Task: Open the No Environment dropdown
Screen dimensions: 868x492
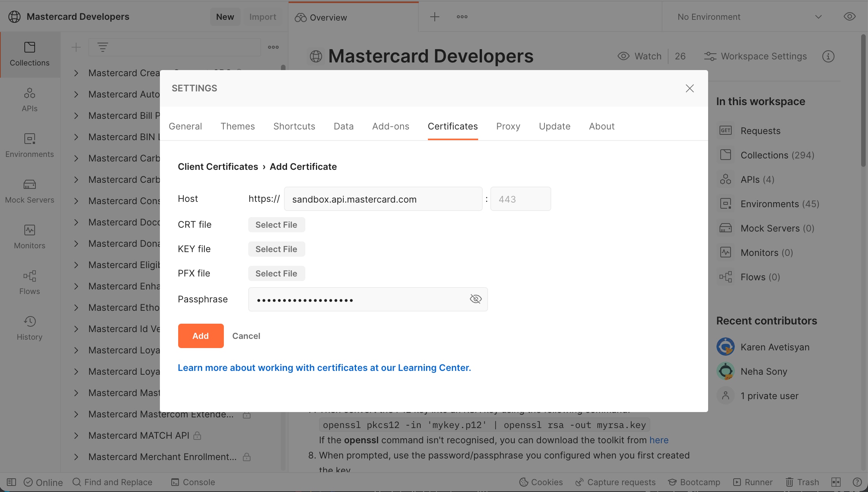Action: 746,17
